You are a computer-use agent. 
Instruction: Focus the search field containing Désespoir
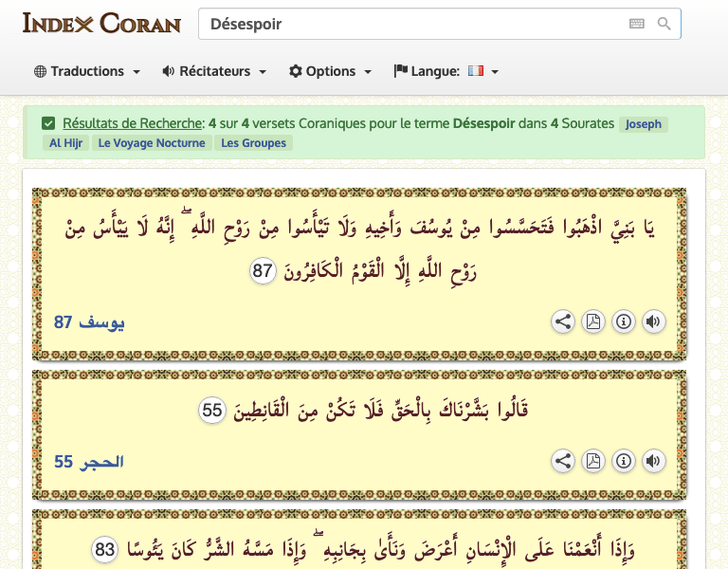[408, 24]
